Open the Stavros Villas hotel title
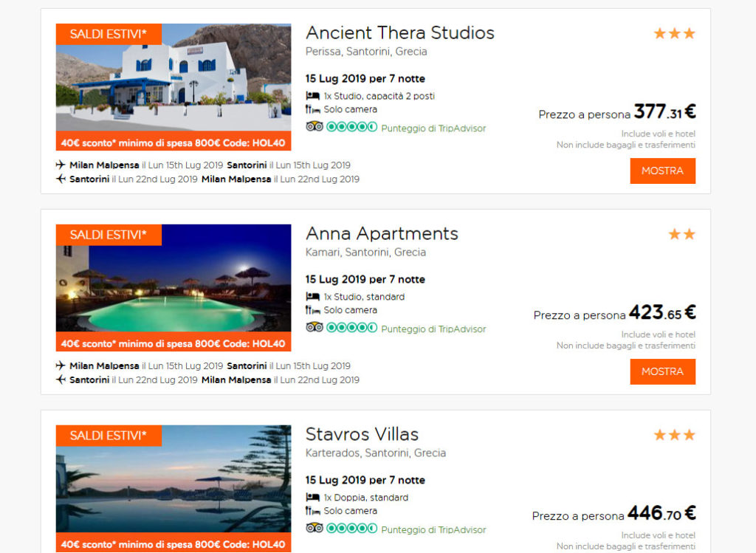756x553 pixels. 362,435
